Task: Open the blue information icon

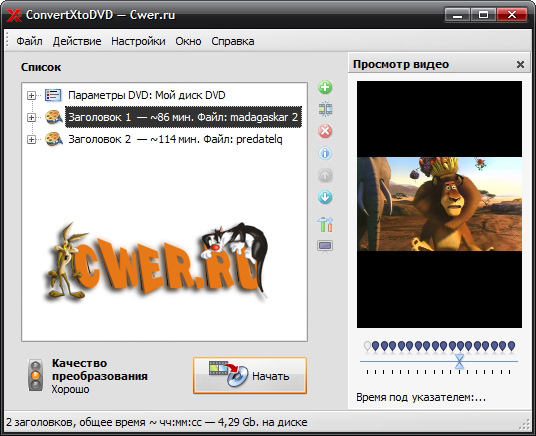Action: click(325, 153)
